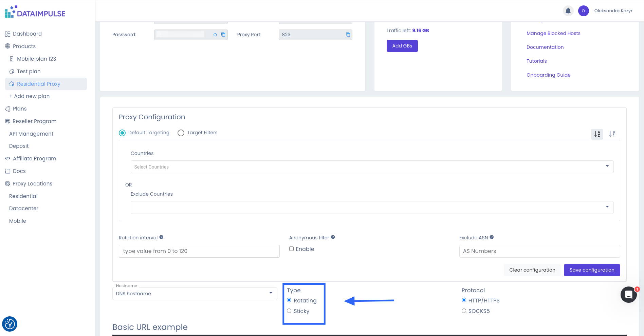Select the Sticky type option
This screenshot has width=644, height=336.
289,311
